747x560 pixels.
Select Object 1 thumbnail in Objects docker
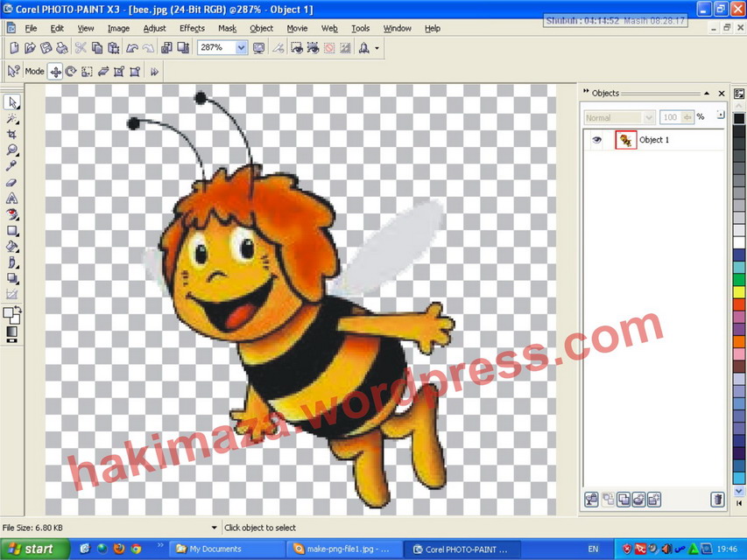[625, 140]
